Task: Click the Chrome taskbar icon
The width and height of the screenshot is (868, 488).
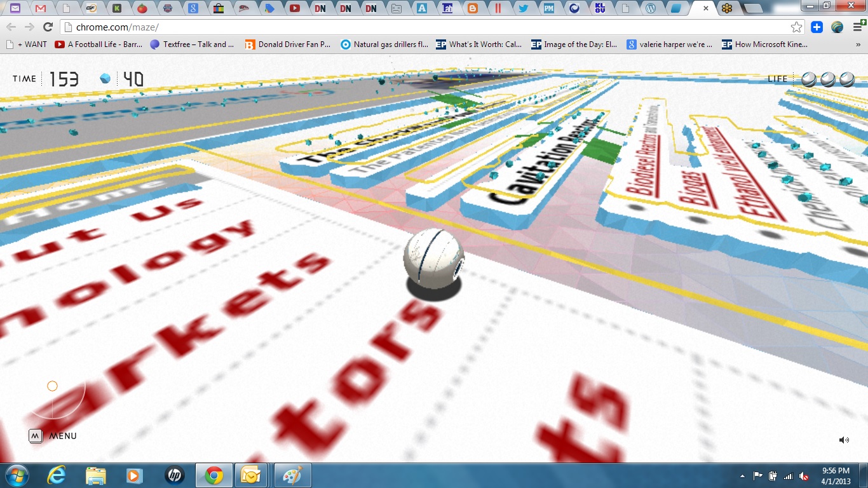Action: (x=214, y=475)
